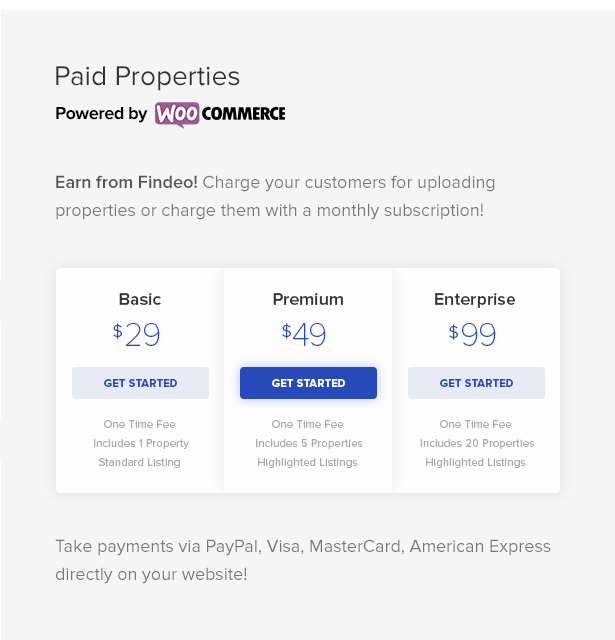Image resolution: width=615 pixels, height=640 pixels.
Task: Click 'Includes 5 Properties' in Premium plan
Action: [308, 443]
